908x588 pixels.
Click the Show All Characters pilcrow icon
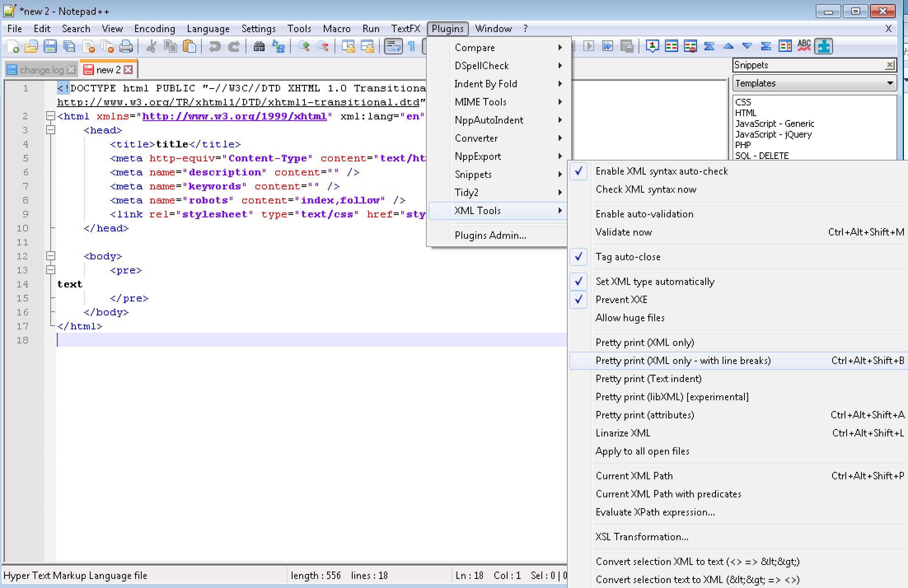(411, 47)
